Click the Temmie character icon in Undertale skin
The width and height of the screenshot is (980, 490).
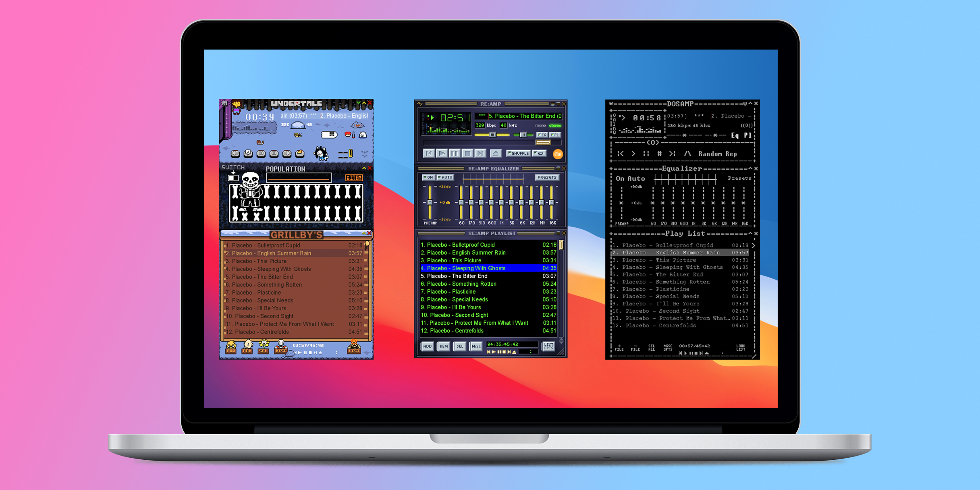pyautogui.click(x=321, y=154)
